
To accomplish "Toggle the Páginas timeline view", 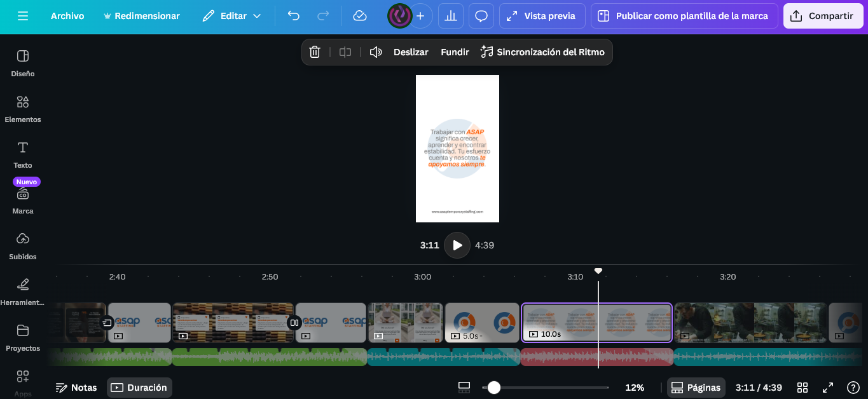I will coord(696,388).
